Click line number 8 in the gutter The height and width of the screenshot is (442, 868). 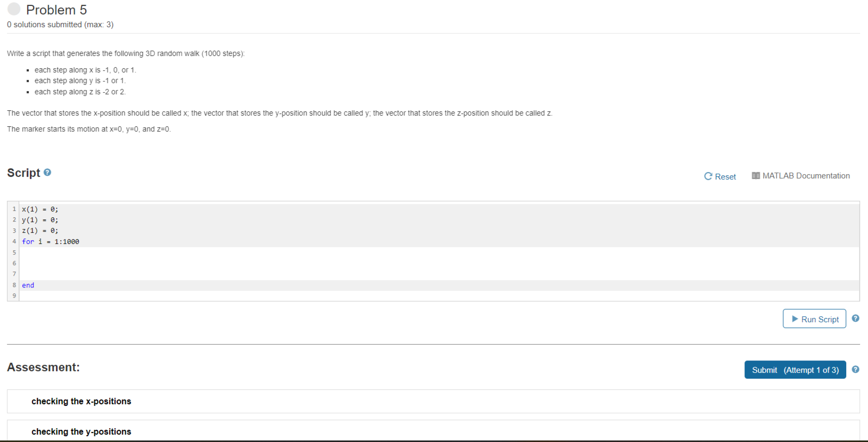[13, 285]
